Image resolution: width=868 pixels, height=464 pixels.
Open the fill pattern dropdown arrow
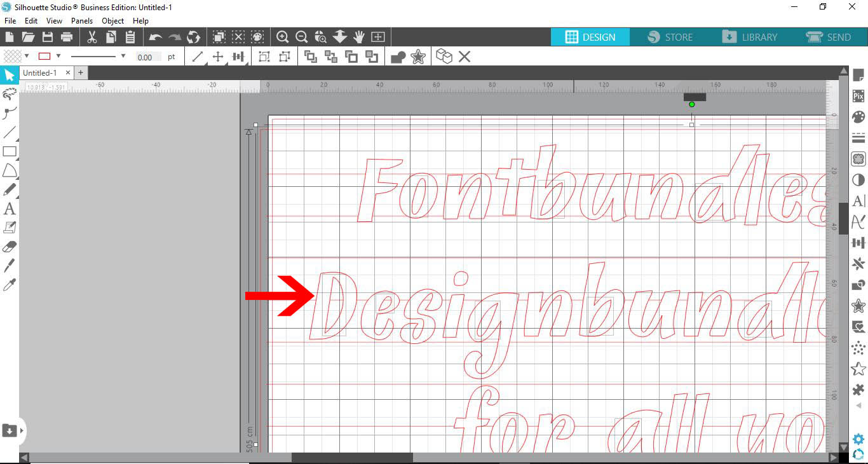tap(27, 56)
